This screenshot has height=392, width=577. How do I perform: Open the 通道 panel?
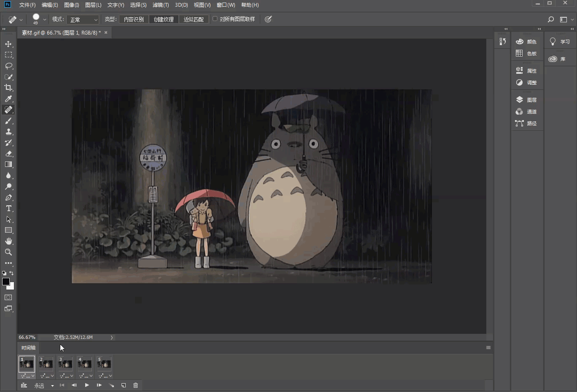click(527, 112)
